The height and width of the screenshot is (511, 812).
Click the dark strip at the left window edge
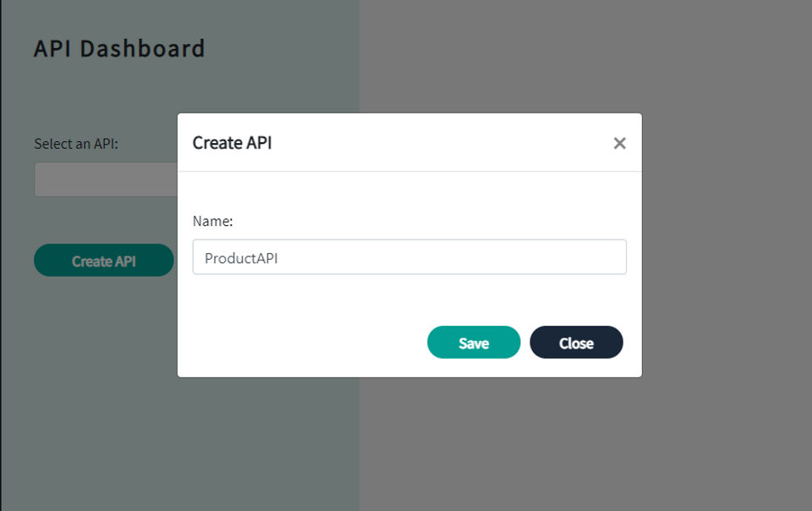point(1,254)
